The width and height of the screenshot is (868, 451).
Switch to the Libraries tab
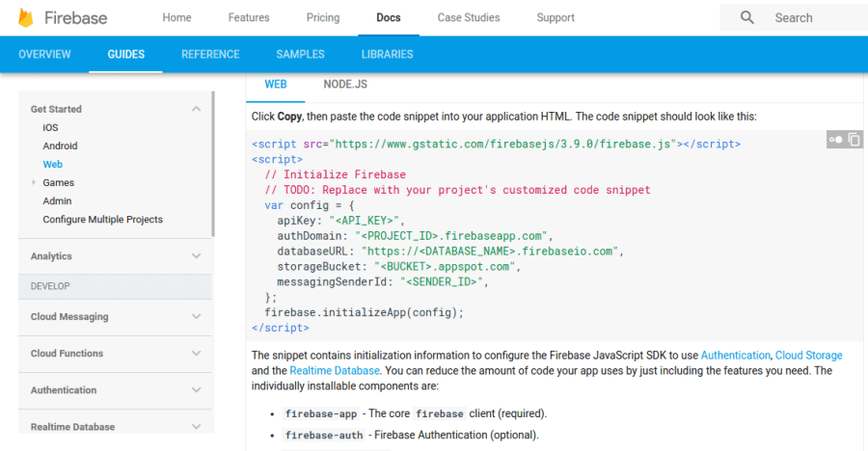click(387, 54)
